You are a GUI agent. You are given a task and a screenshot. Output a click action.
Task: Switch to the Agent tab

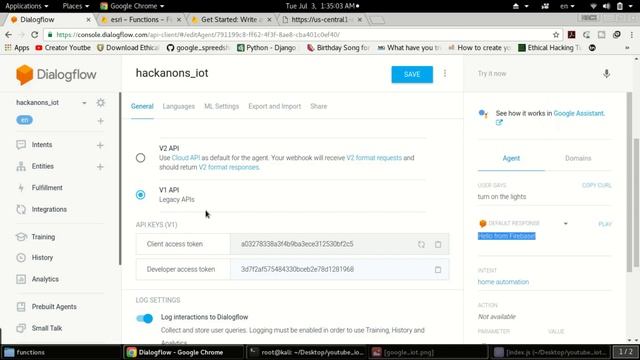511,158
